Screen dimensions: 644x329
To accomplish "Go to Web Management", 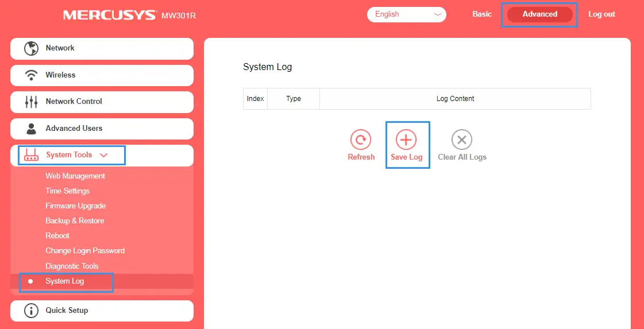I will [75, 176].
